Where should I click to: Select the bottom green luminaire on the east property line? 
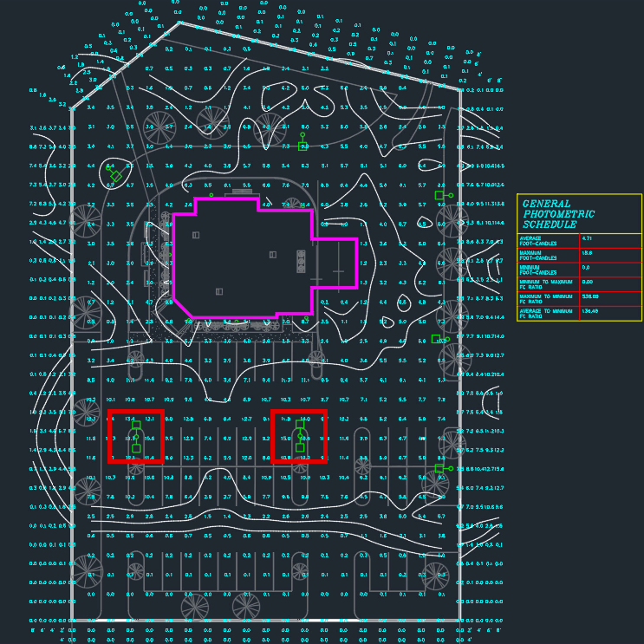pyautogui.click(x=444, y=469)
